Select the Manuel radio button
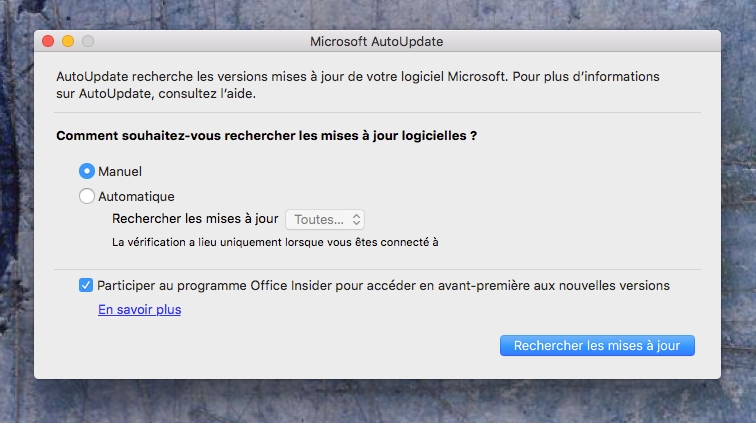The height and width of the screenshot is (423, 756). [87, 171]
